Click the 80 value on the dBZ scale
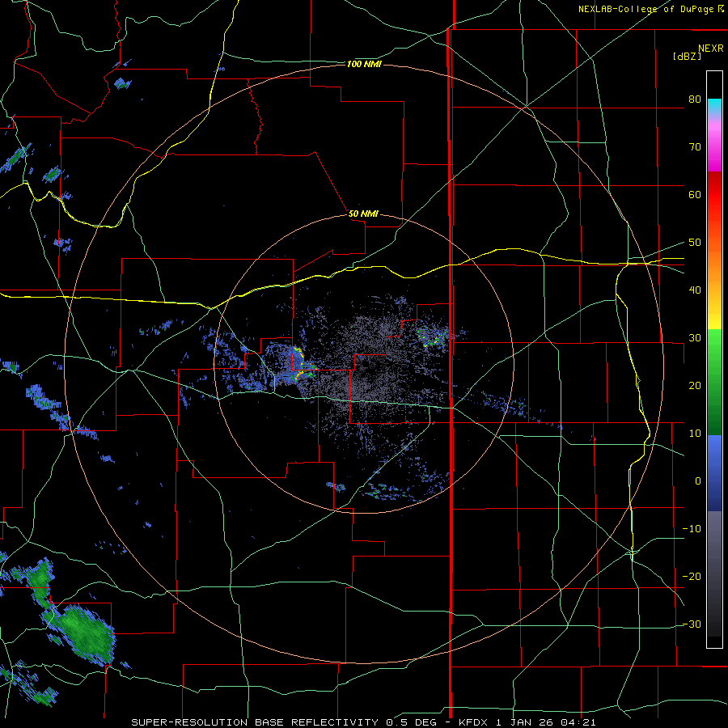This screenshot has height=728, width=728. click(695, 99)
